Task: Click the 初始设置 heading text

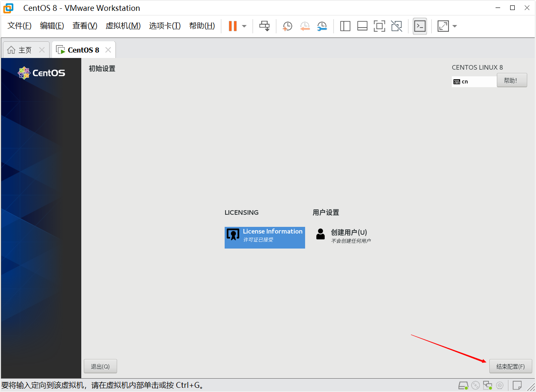Action: coord(102,68)
